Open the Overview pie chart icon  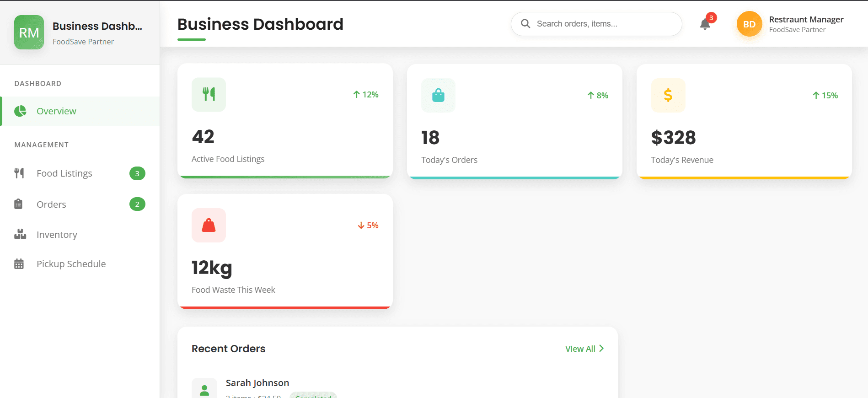click(x=20, y=111)
